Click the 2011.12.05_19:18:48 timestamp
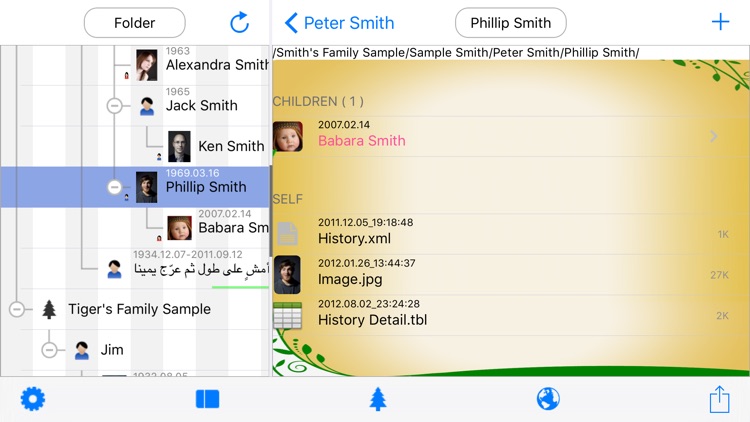750x422 pixels. click(365, 222)
